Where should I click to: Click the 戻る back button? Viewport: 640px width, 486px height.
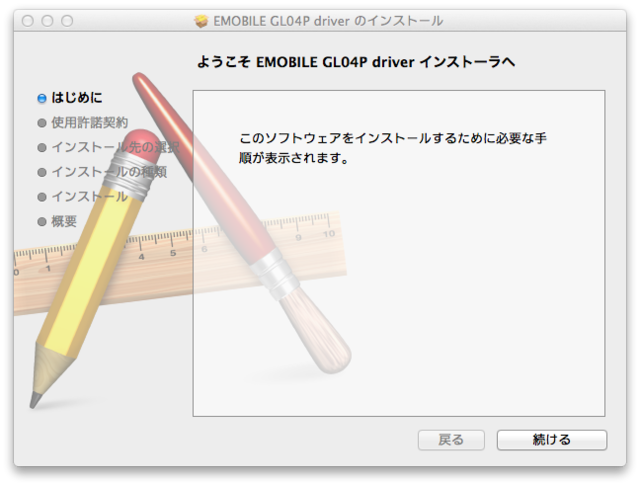tap(451, 440)
